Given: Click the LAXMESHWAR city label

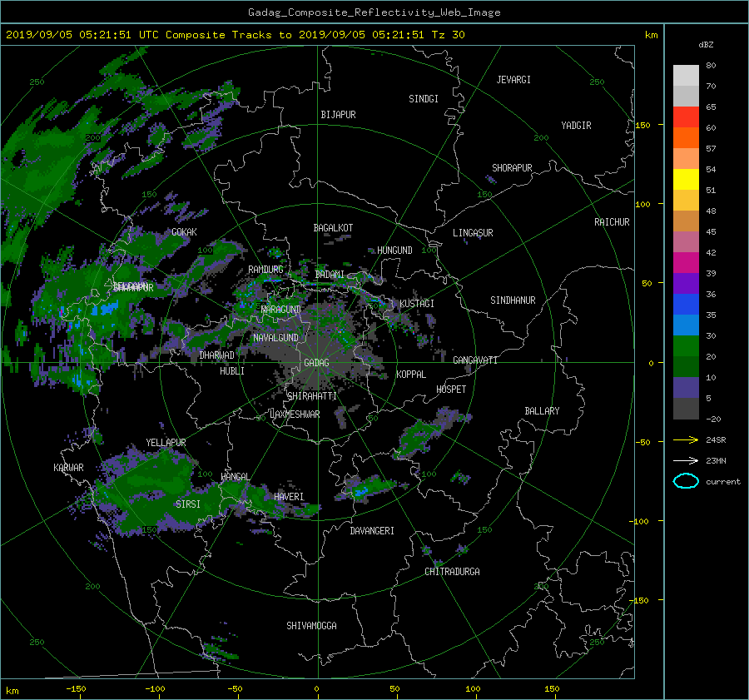Looking at the screenshot, I should pos(295,415).
